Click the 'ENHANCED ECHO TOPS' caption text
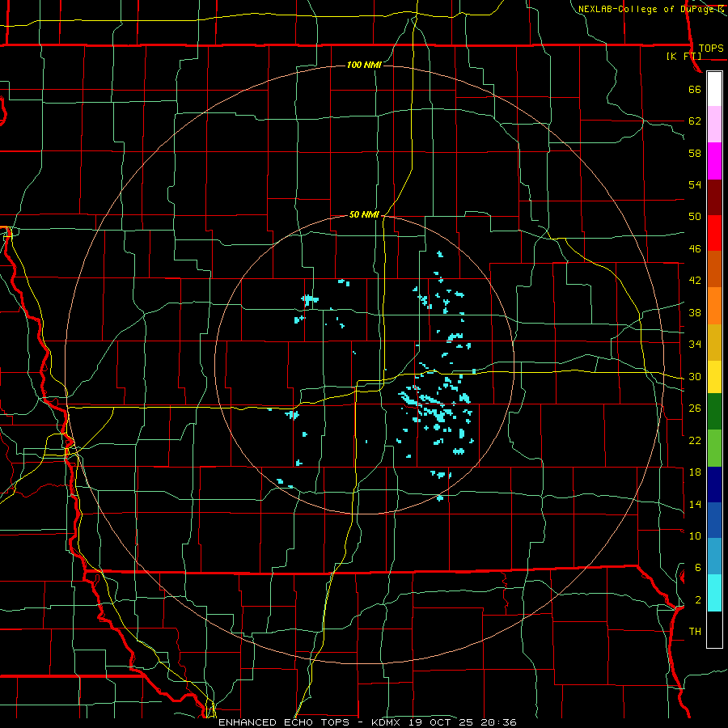The height and width of the screenshot is (728, 728). [x=284, y=722]
